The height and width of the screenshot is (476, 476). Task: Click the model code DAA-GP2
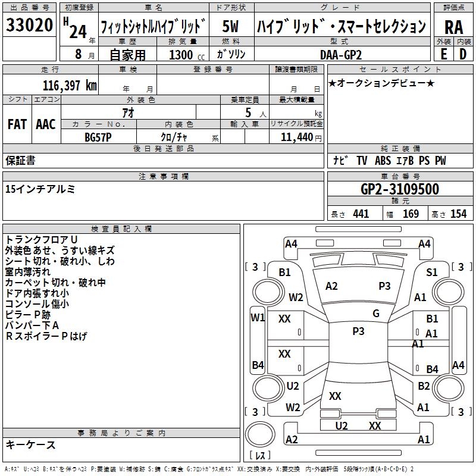tap(340, 55)
